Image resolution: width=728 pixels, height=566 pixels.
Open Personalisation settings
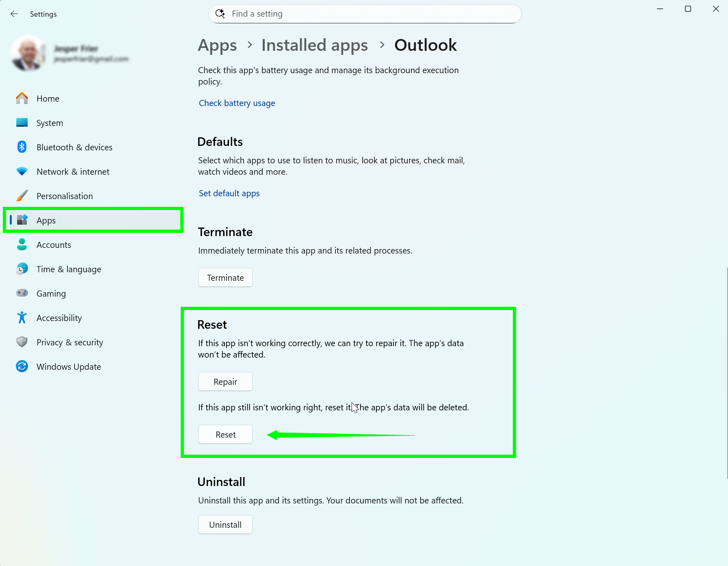tap(93, 196)
